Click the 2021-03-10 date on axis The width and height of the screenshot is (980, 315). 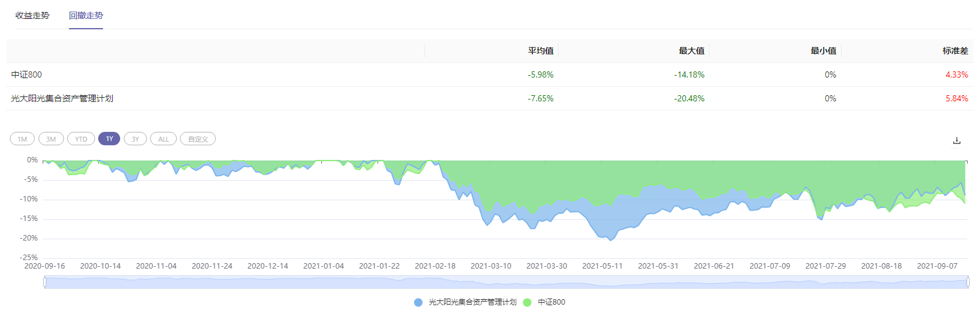[491, 266]
